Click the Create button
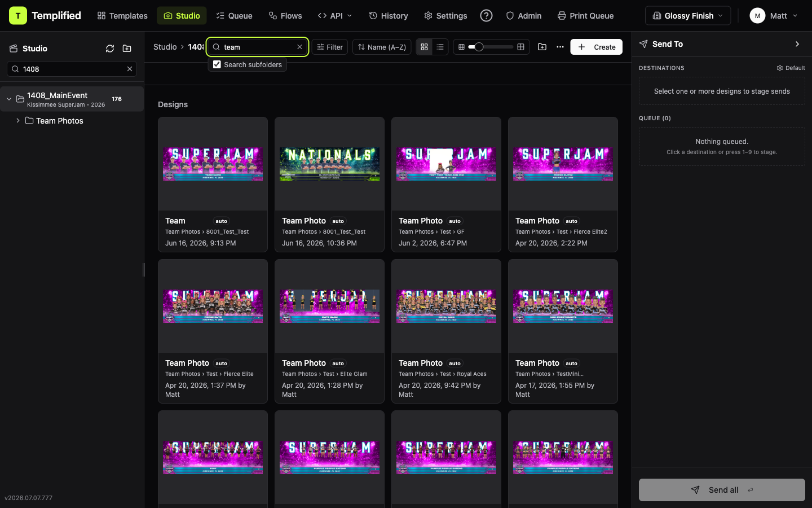812x508 pixels. (x=596, y=47)
